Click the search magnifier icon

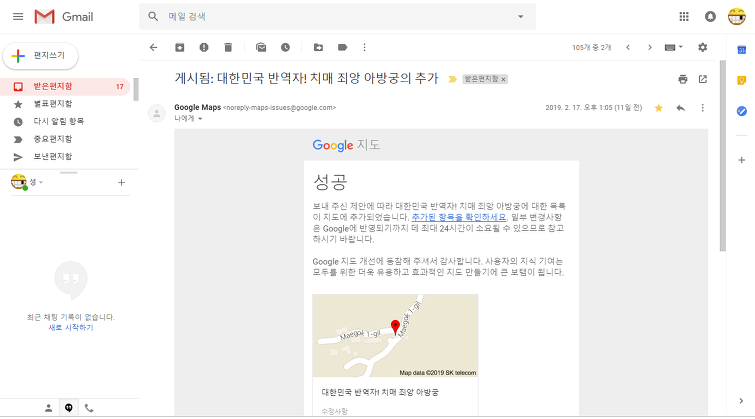[x=153, y=17]
